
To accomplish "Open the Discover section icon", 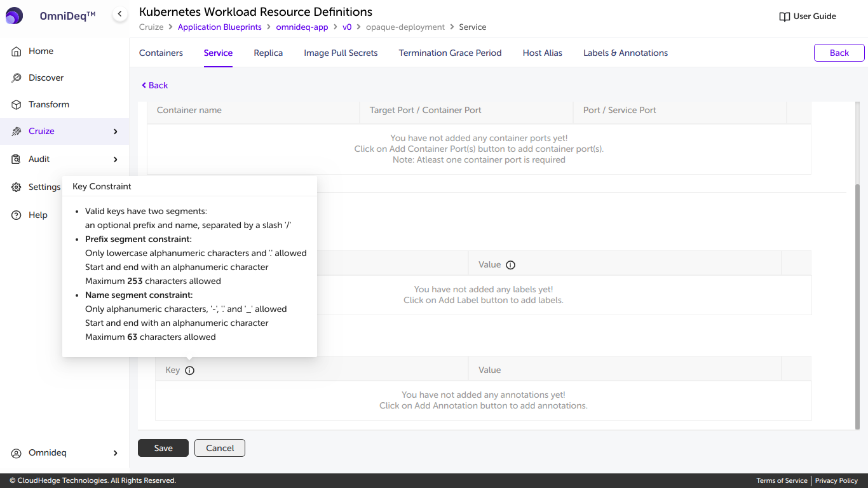I will tap(17, 78).
